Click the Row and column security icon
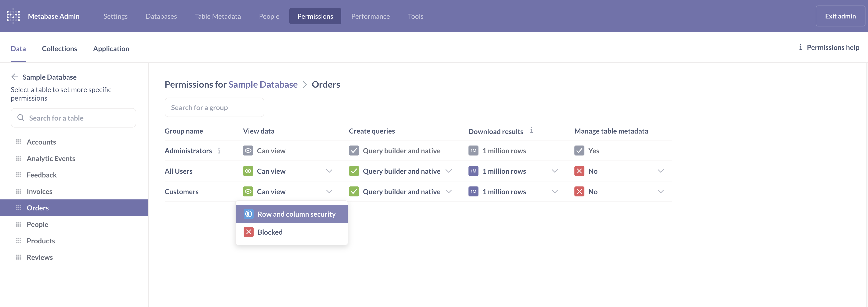This screenshot has width=868, height=307. pos(249,214)
